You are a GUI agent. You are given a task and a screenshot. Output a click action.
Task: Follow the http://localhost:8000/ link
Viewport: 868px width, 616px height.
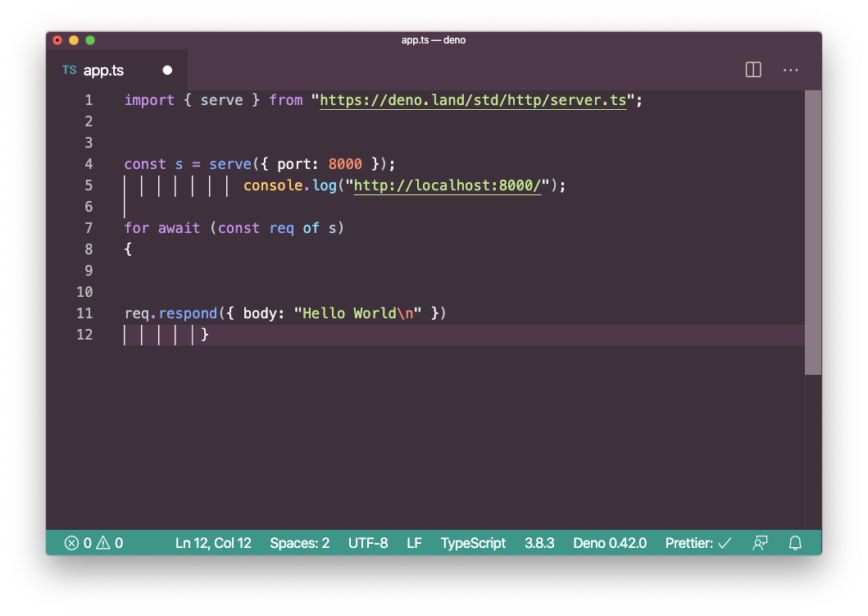[448, 186]
